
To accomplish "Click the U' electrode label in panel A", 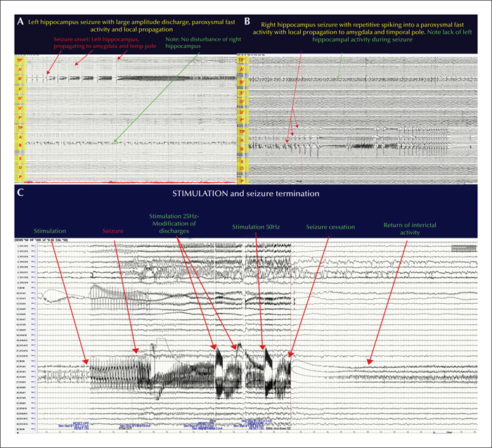I will 20,108.
